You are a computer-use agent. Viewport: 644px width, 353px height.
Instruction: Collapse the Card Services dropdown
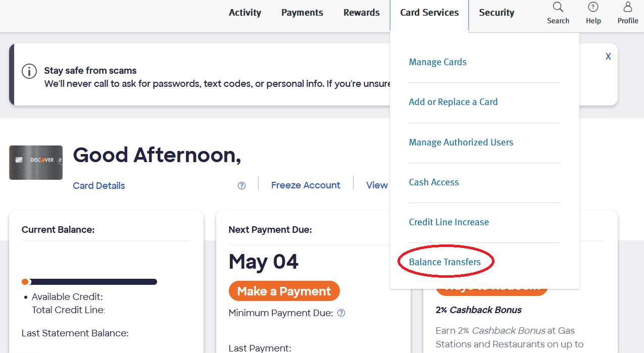coord(429,13)
